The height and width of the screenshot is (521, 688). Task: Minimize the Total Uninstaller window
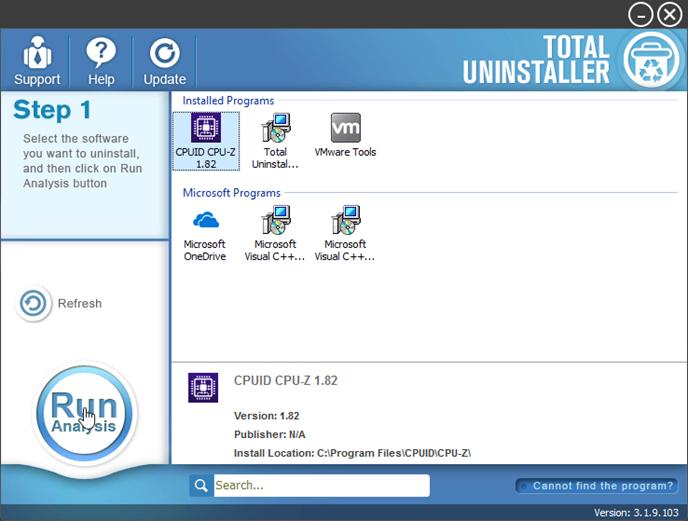click(640, 15)
